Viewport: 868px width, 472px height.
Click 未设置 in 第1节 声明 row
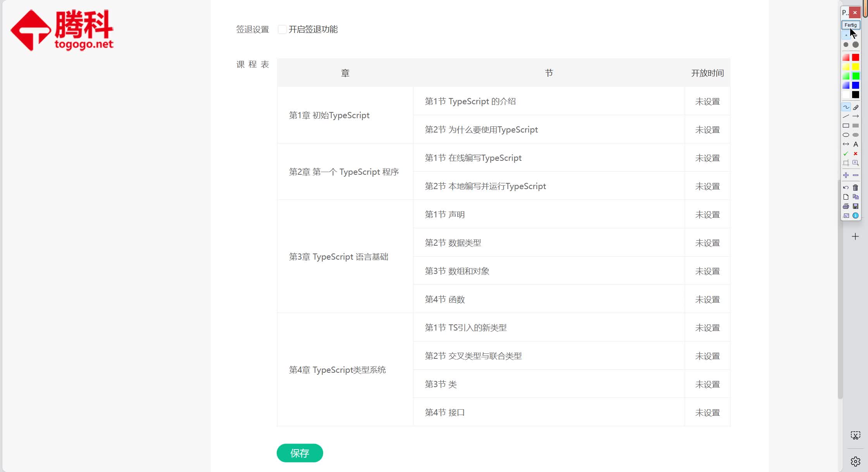click(x=707, y=215)
